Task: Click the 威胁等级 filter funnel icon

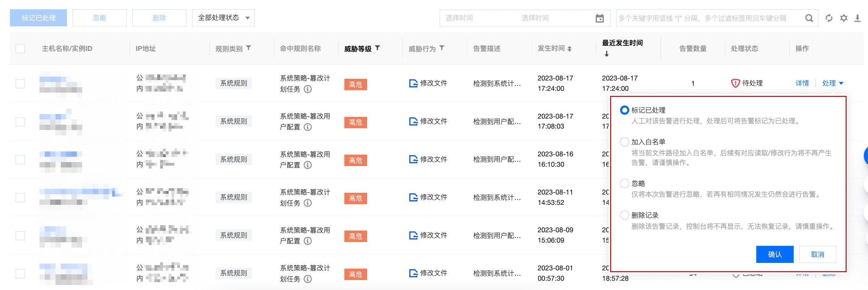Action: tap(377, 48)
